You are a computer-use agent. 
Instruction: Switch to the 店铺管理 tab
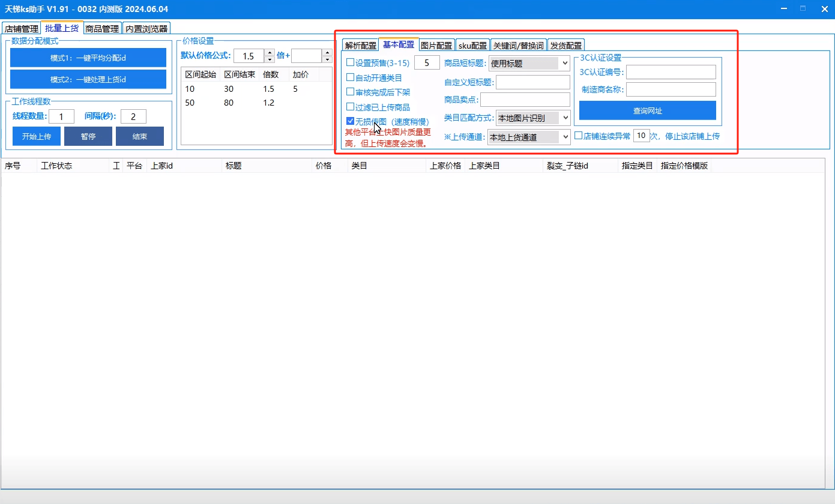(x=21, y=28)
